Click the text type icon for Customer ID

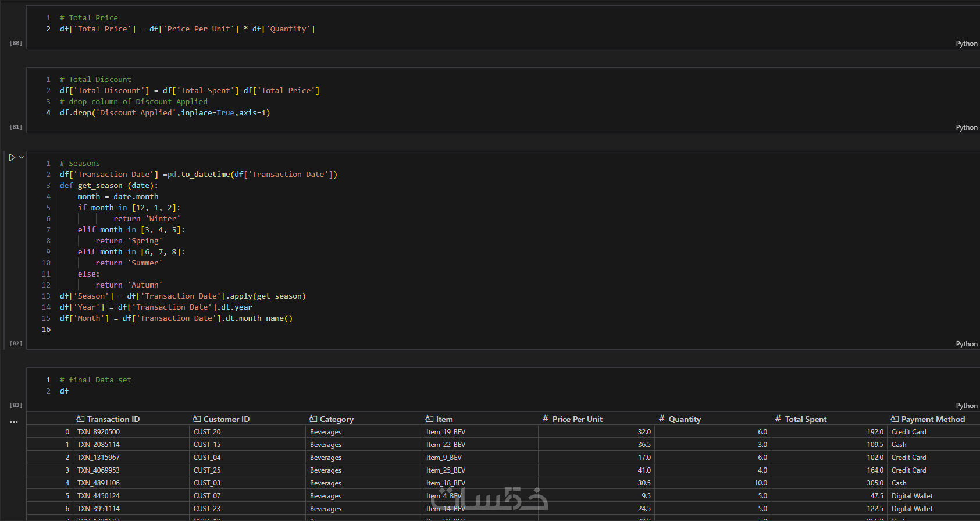(197, 419)
